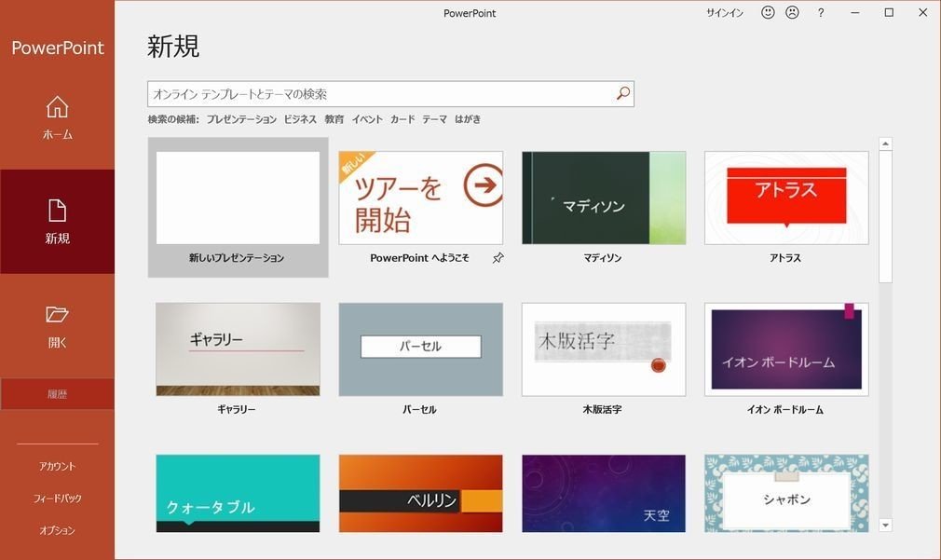Select the クォータブル theme thumbnail
This screenshot has height=560, width=941.
238,493
